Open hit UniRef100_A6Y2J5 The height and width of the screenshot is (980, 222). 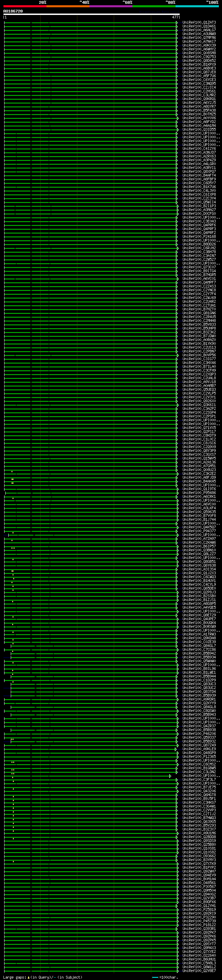[199, 103]
